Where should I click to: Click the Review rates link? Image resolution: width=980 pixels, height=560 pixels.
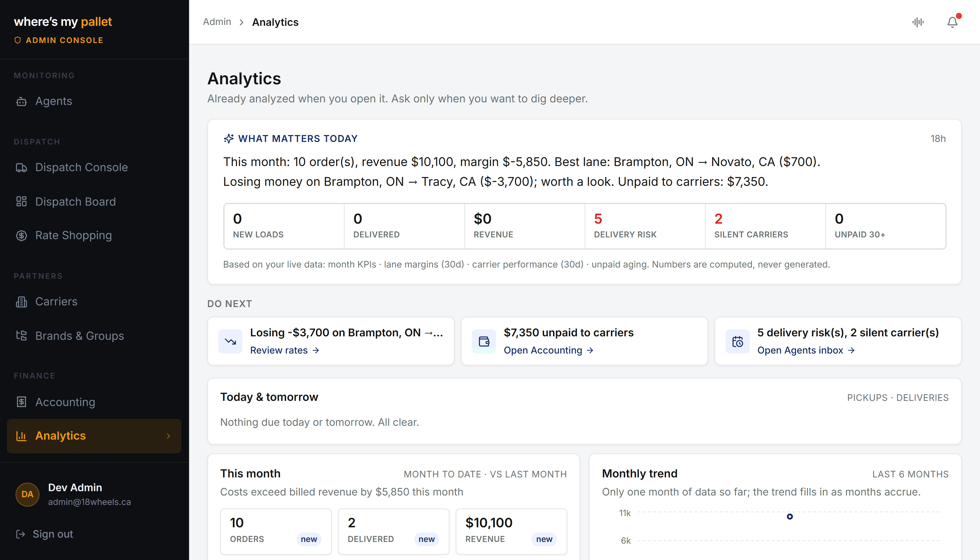click(x=284, y=350)
